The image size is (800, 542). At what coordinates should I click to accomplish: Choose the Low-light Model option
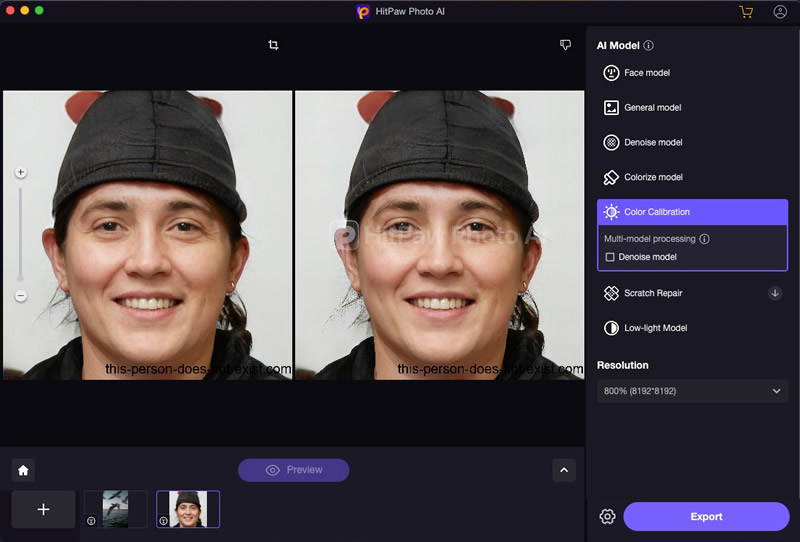coord(692,328)
